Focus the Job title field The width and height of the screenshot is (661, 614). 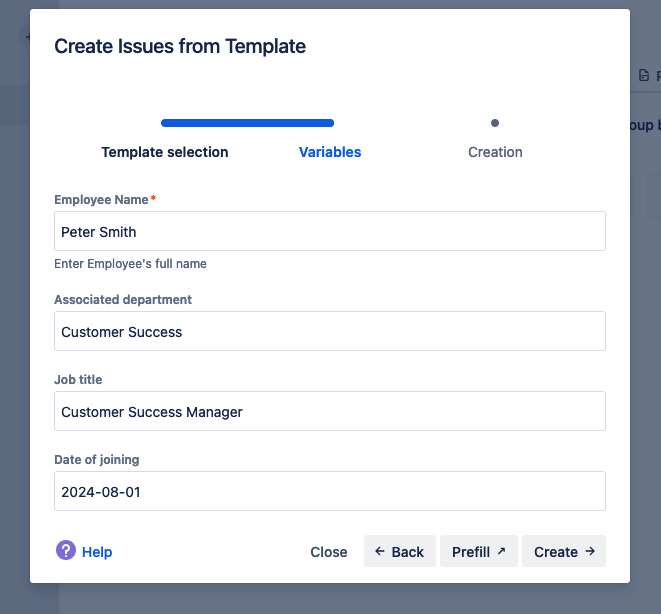pyautogui.click(x=330, y=411)
